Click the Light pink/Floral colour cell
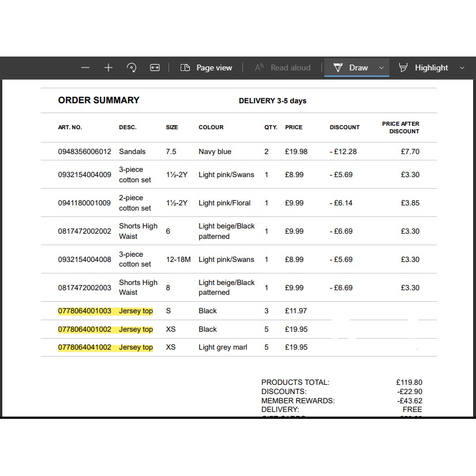476x476 pixels. pos(224,203)
